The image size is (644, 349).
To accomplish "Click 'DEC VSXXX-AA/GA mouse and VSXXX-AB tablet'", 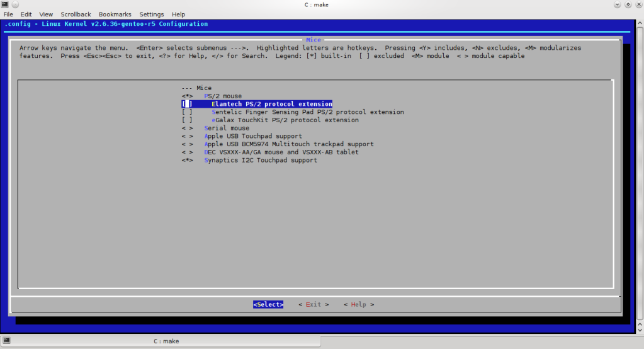I will (x=281, y=152).
